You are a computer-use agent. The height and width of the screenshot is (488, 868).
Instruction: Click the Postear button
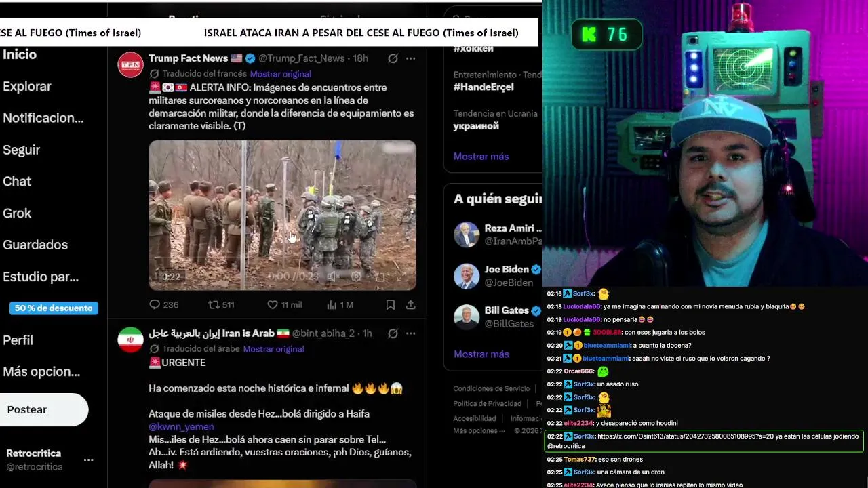(x=44, y=409)
